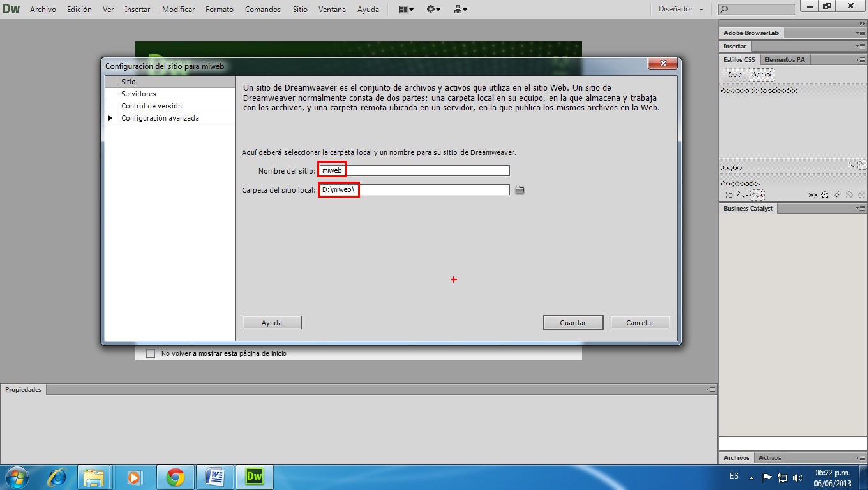
Task: Switch Estilos CSS panel to Todo mode
Action: 735,75
